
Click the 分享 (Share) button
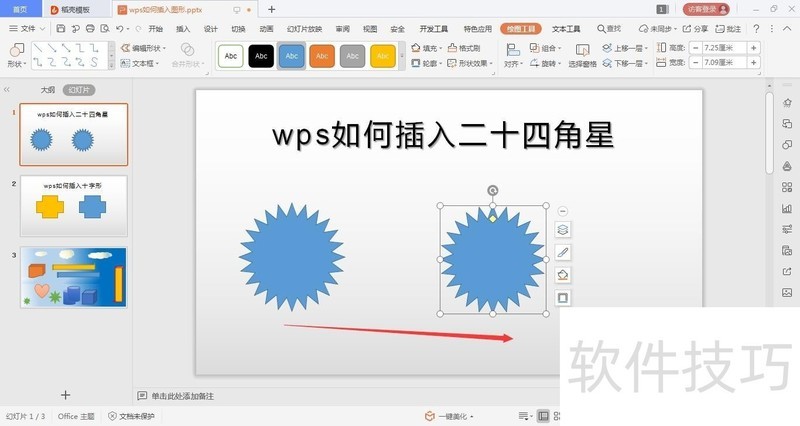tap(695, 29)
